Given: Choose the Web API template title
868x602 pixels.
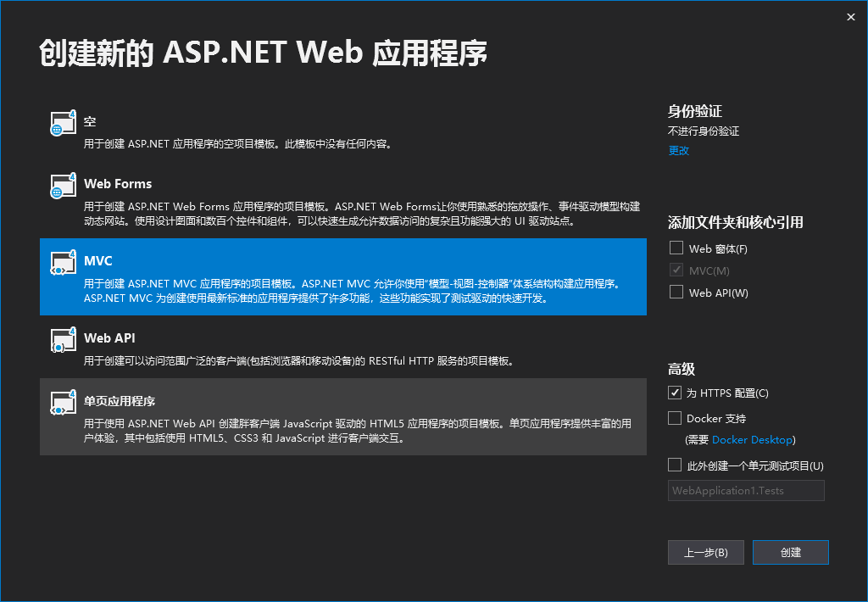Looking at the screenshot, I should [x=109, y=337].
